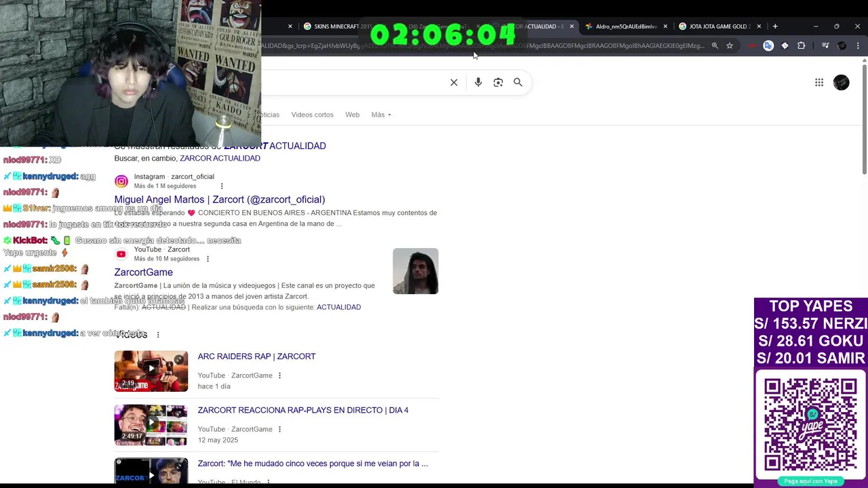Click the ARC RAIDERS RAP video thumbnail
Screen dimensions: 868x488
pos(151,371)
